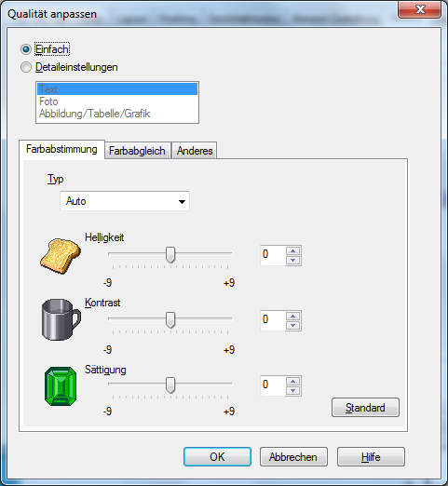
Task: Select the Detaileinstellungen radio button
Action: coord(26,67)
